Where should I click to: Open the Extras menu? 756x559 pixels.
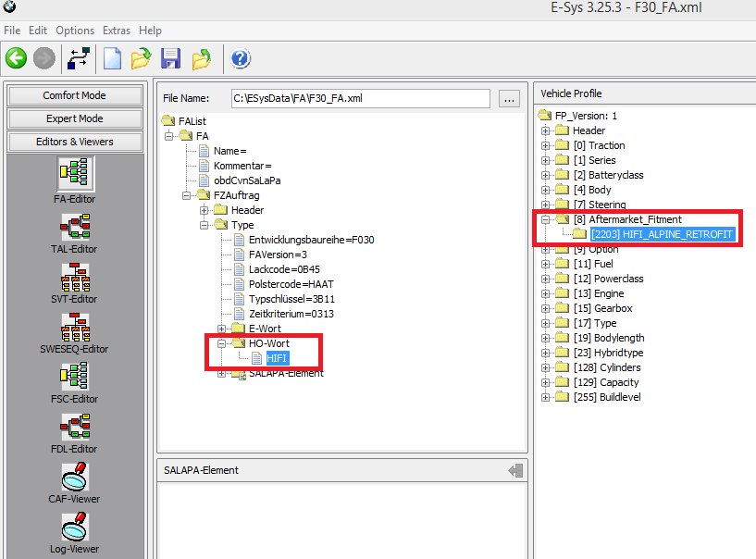point(117,31)
